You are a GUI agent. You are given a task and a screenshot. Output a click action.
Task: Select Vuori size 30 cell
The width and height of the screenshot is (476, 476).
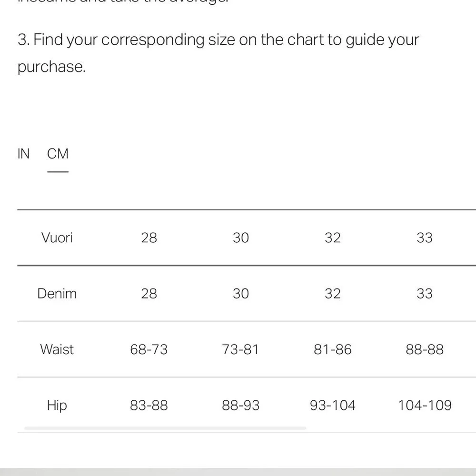(x=241, y=238)
